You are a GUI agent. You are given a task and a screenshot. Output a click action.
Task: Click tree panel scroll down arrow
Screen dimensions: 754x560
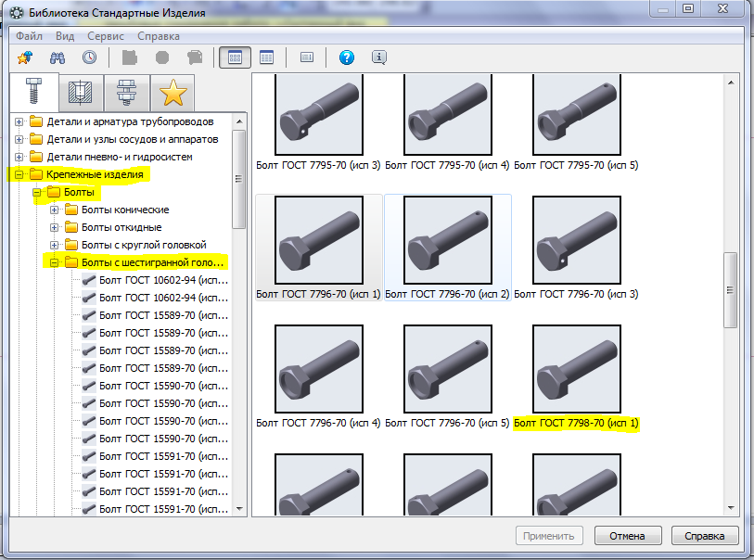[x=239, y=509]
